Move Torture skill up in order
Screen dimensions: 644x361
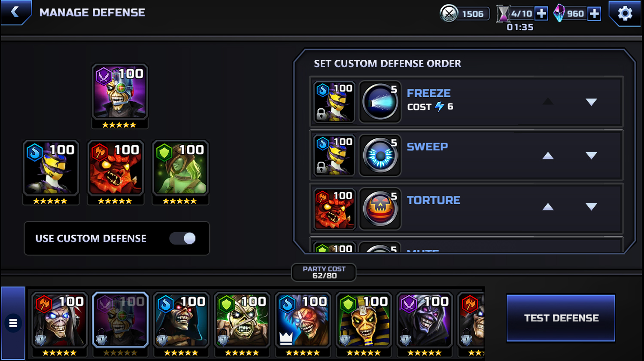tap(548, 207)
